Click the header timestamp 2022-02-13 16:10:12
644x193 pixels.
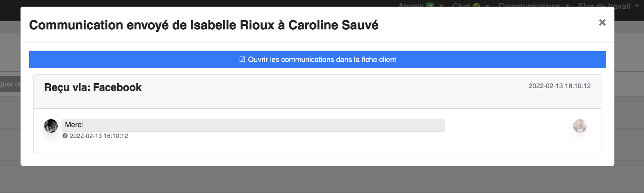(560, 86)
